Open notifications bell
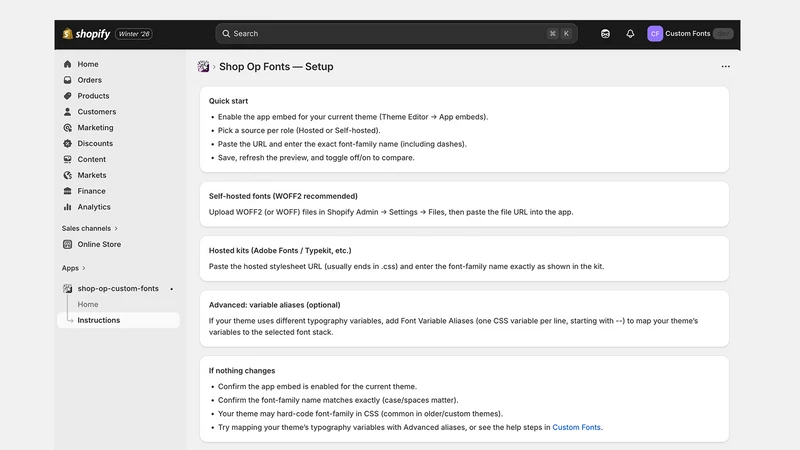 tap(630, 34)
